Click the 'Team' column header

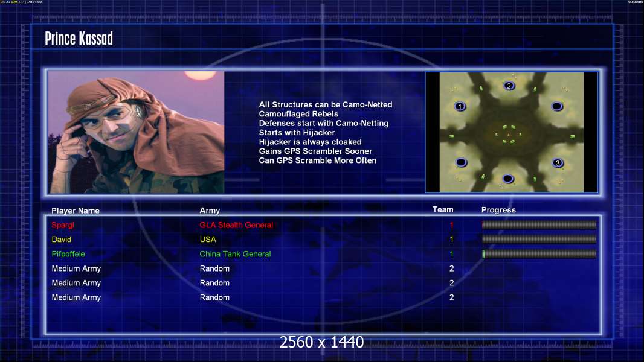point(443,209)
